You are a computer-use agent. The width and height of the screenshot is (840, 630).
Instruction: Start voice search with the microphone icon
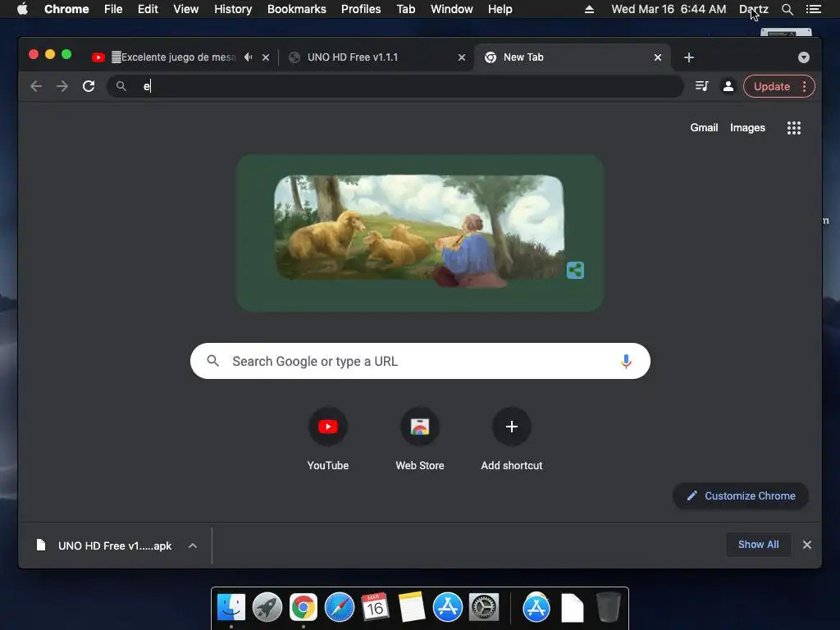[626, 361]
